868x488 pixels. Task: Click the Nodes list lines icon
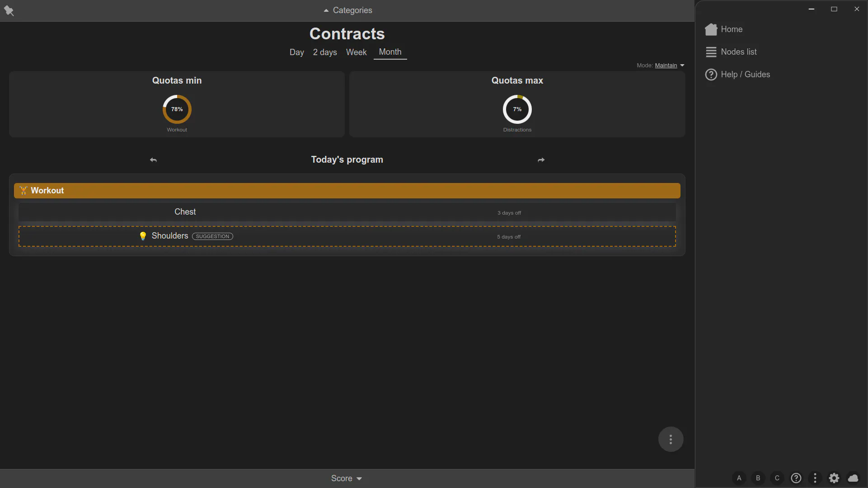click(x=711, y=52)
